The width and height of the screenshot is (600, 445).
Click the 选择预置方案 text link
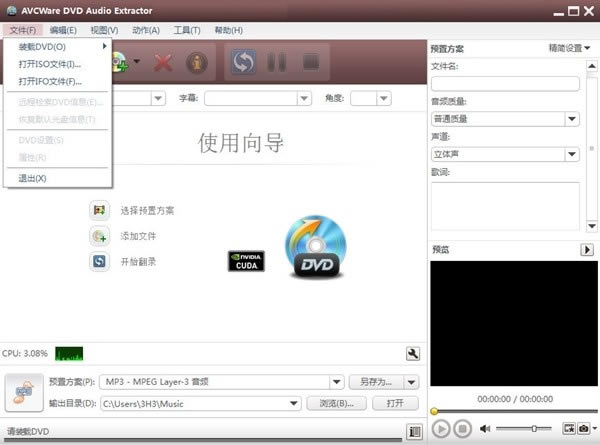click(147, 210)
